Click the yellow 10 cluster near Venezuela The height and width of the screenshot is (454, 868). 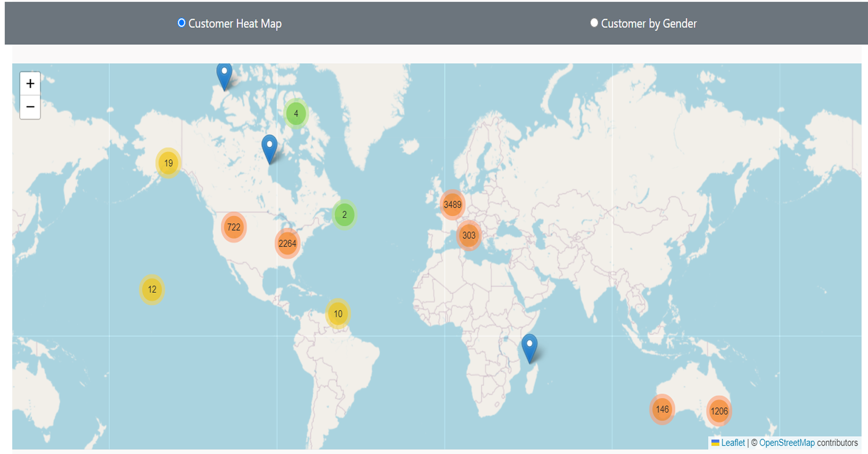338,313
